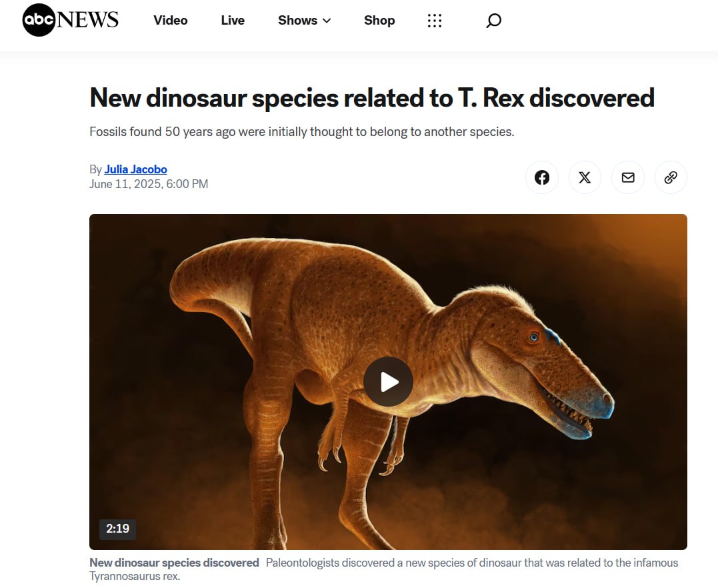
Task: Go to the Live page
Action: point(233,21)
